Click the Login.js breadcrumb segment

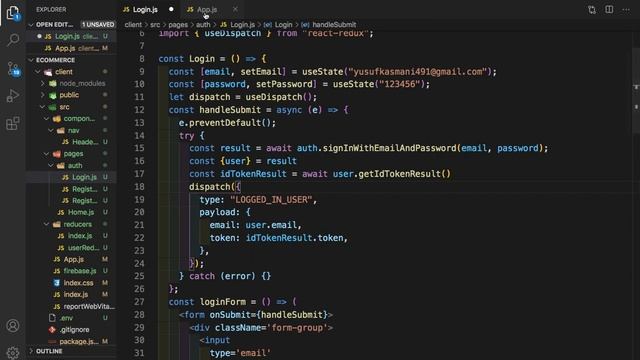[x=238, y=25]
